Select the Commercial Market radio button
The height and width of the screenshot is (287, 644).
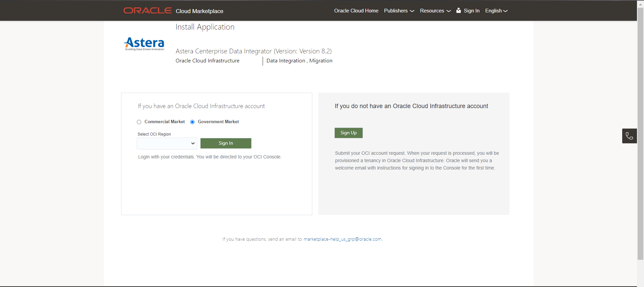coord(139,122)
